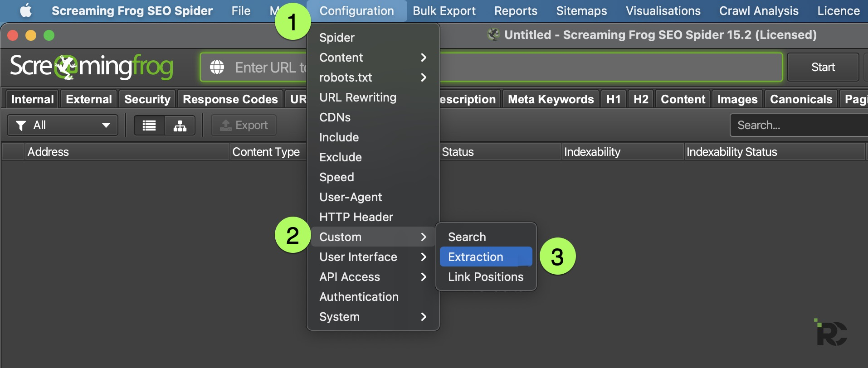Click the globe icon in URL bar
The image size is (868, 368).
coord(217,67)
